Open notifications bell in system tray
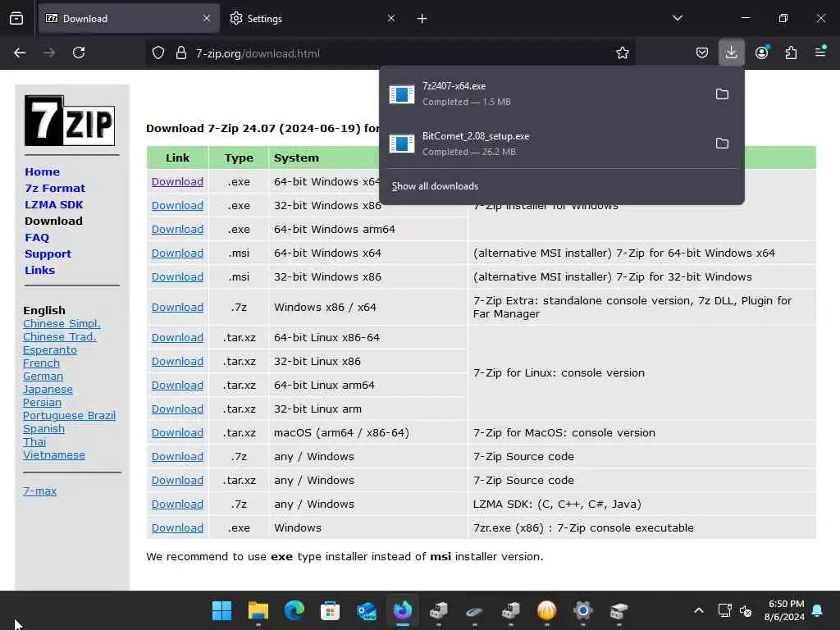840x630 pixels. tap(818, 610)
